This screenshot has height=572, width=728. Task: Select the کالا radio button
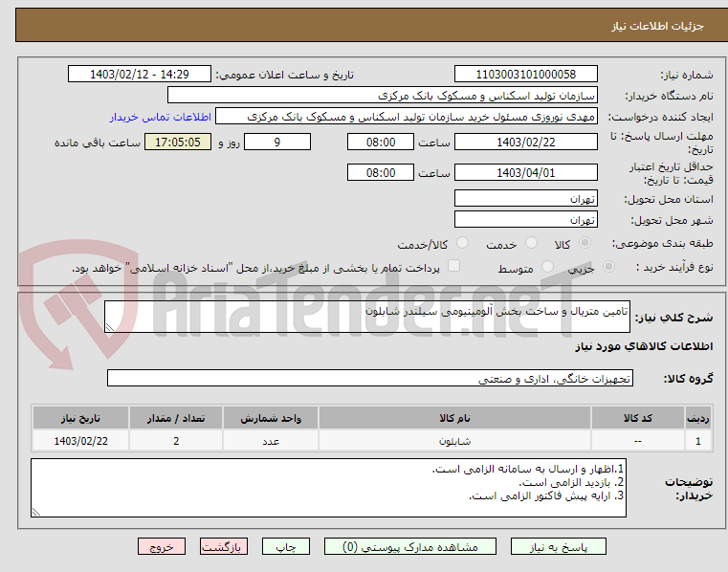point(585,243)
